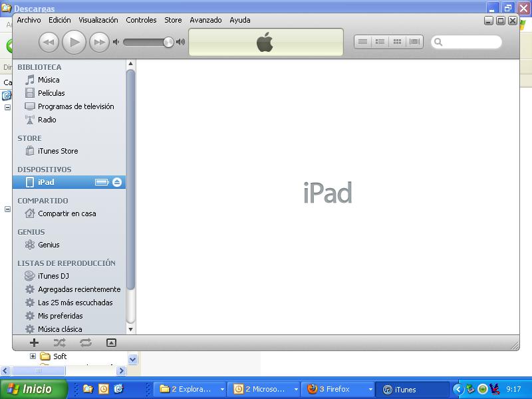This screenshot has height=399, width=532.
Task: Switch to Cover Flow view
Action: click(x=414, y=42)
